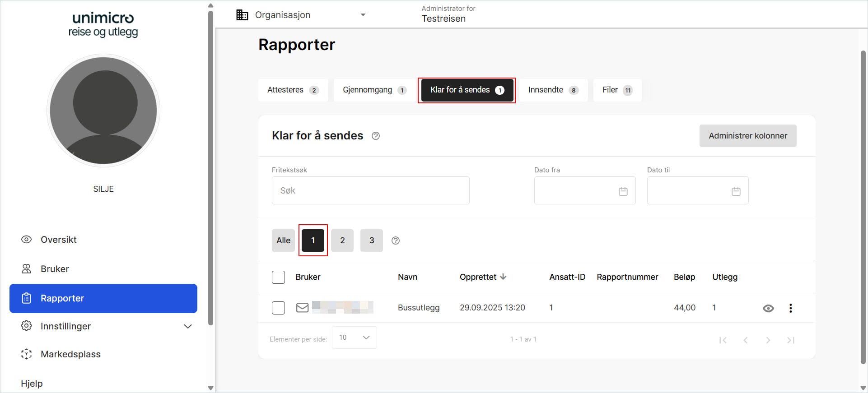
Task: Click the help icon next to filter 3
Action: pos(396,240)
